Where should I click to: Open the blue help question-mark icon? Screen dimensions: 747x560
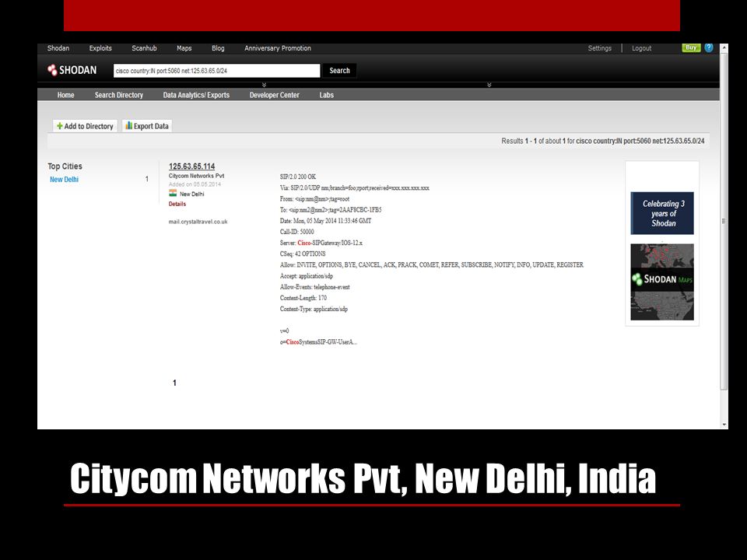(708, 47)
